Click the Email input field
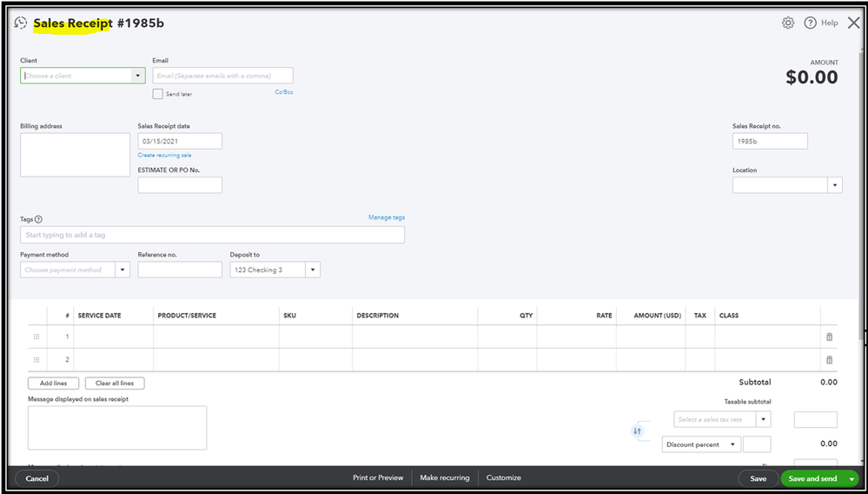The width and height of the screenshot is (868, 494). click(223, 76)
